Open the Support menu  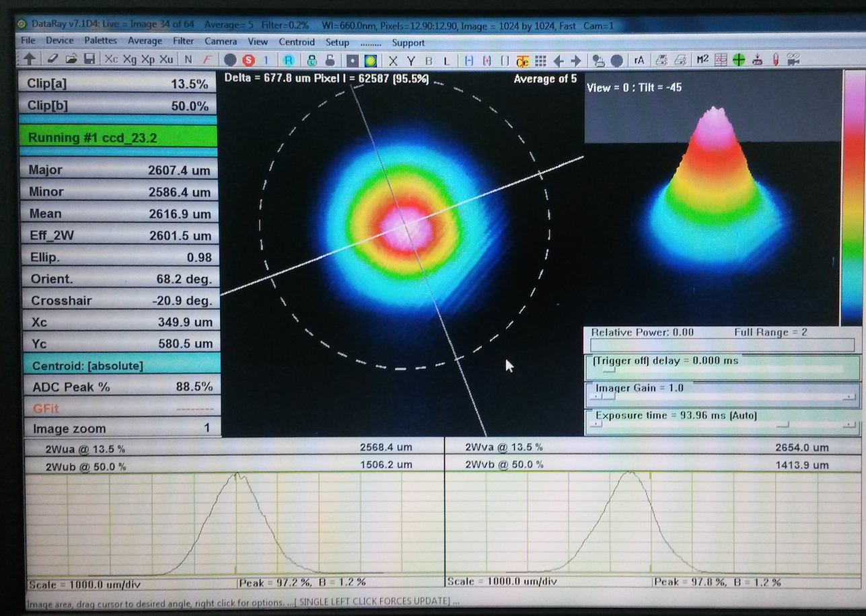(408, 43)
